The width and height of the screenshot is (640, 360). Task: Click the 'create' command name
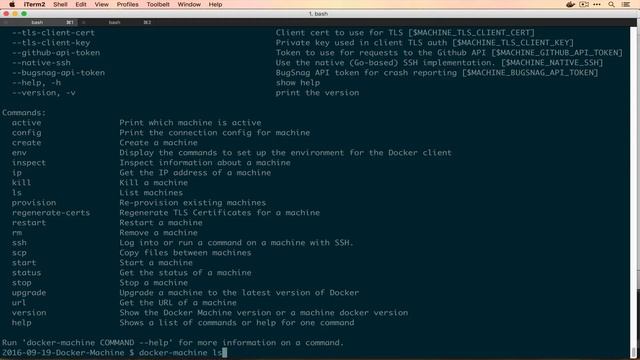(26, 142)
